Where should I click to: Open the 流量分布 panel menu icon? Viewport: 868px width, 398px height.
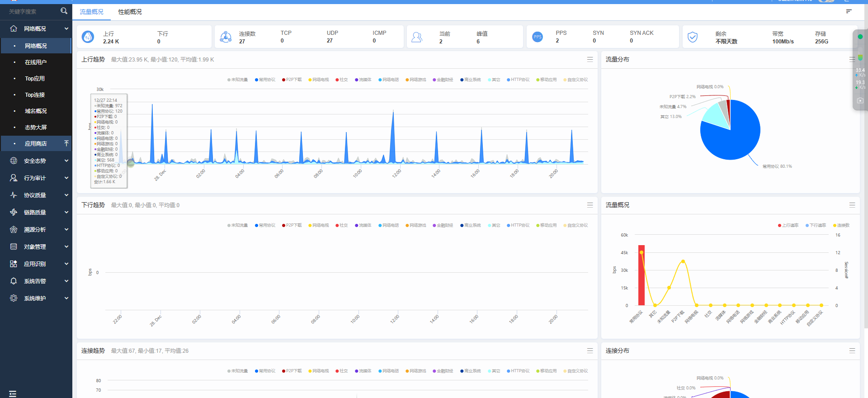click(x=852, y=59)
